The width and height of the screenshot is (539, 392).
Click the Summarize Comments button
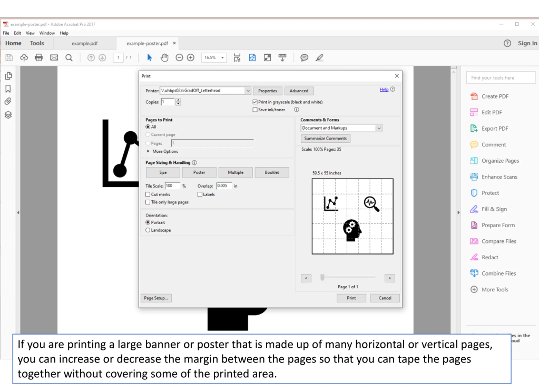pos(326,139)
